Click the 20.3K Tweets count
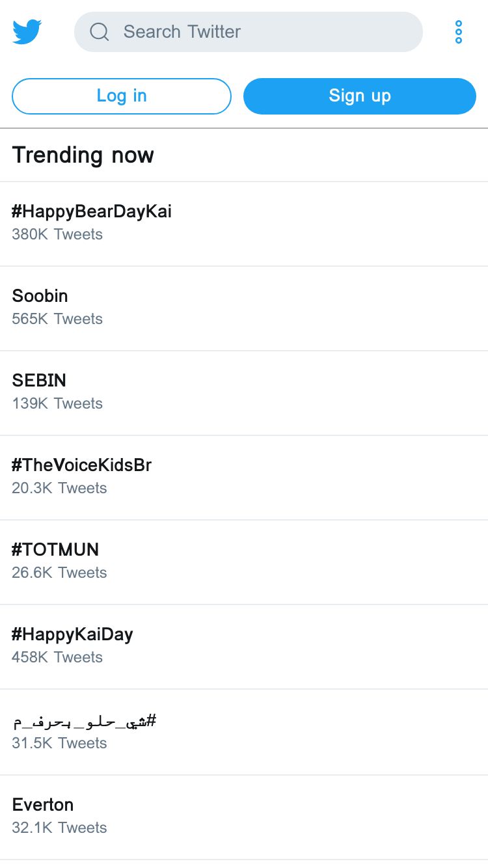The width and height of the screenshot is (488, 868). 59,488
